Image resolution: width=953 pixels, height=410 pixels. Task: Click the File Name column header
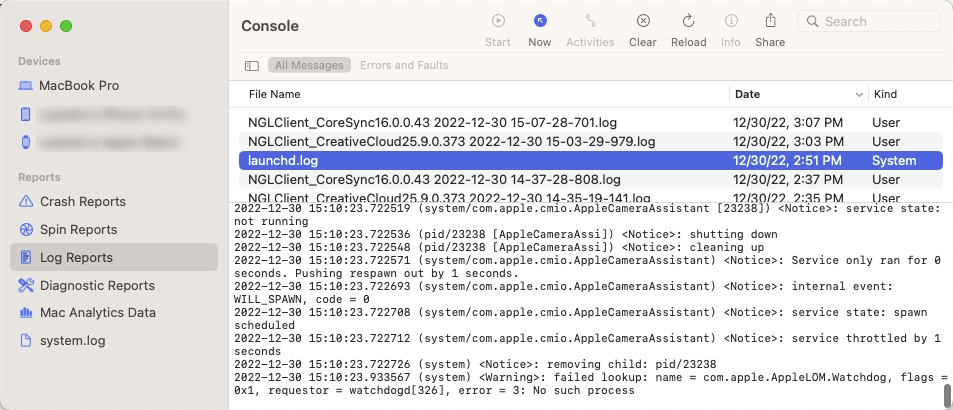pyautogui.click(x=274, y=94)
